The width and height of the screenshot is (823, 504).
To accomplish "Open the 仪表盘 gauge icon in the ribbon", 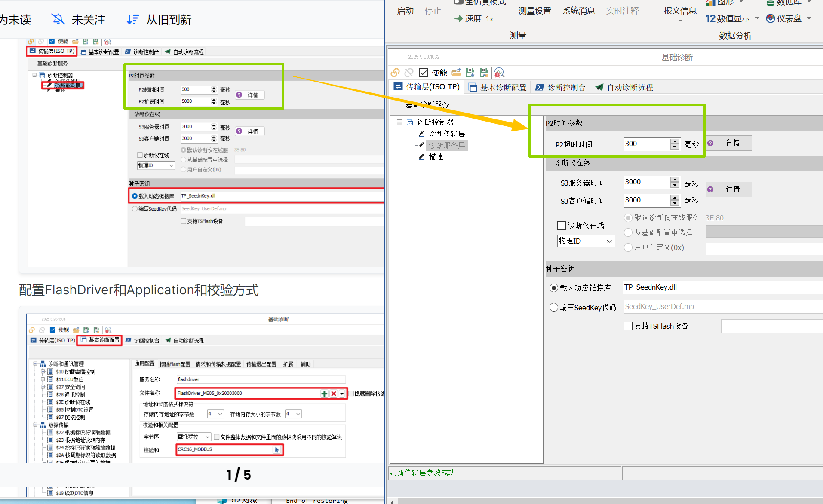I will click(771, 18).
